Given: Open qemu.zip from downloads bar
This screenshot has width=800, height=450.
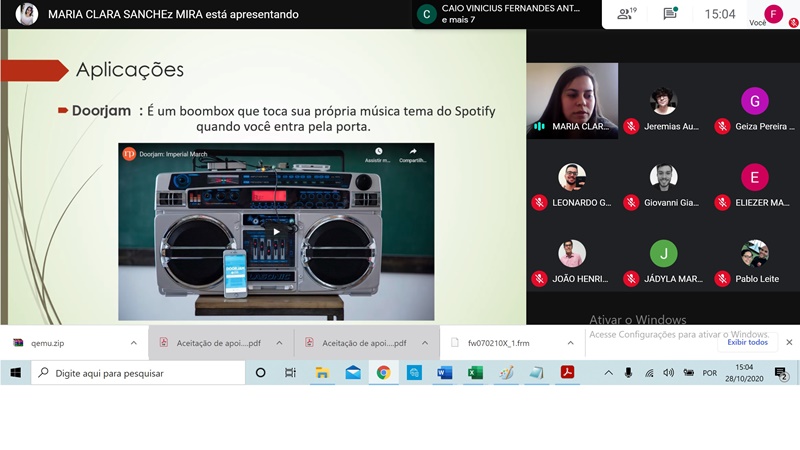Looking at the screenshot, I should coord(47,343).
